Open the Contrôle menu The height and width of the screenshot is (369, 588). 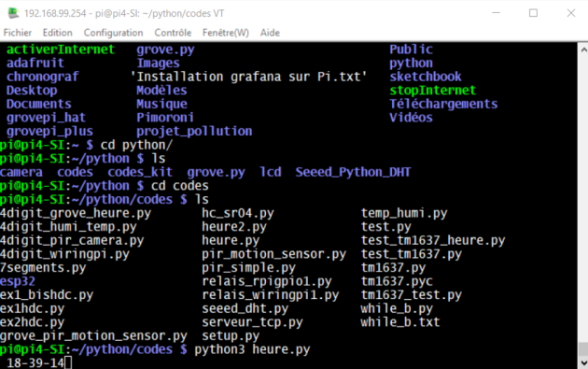[x=173, y=33]
